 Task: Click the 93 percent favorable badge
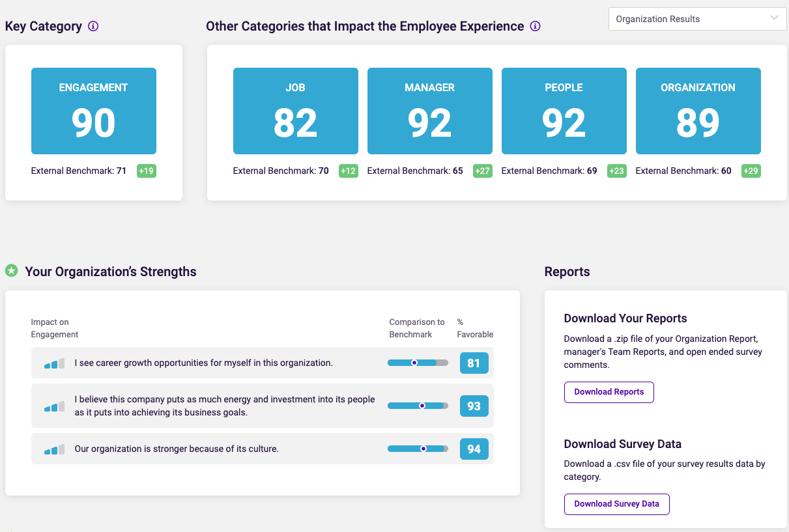click(474, 406)
